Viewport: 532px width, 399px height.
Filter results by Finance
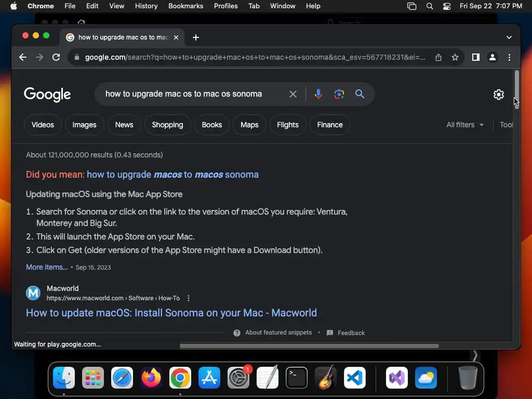pyautogui.click(x=330, y=125)
